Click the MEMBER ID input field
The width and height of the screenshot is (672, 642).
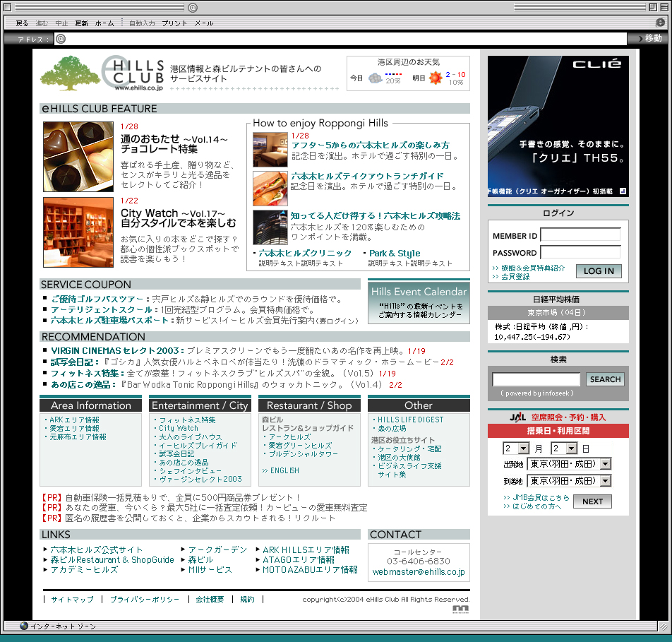[x=581, y=235]
